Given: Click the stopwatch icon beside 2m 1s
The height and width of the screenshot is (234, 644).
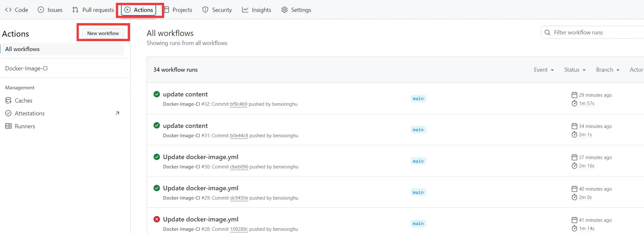Looking at the screenshot, I should (574, 134).
